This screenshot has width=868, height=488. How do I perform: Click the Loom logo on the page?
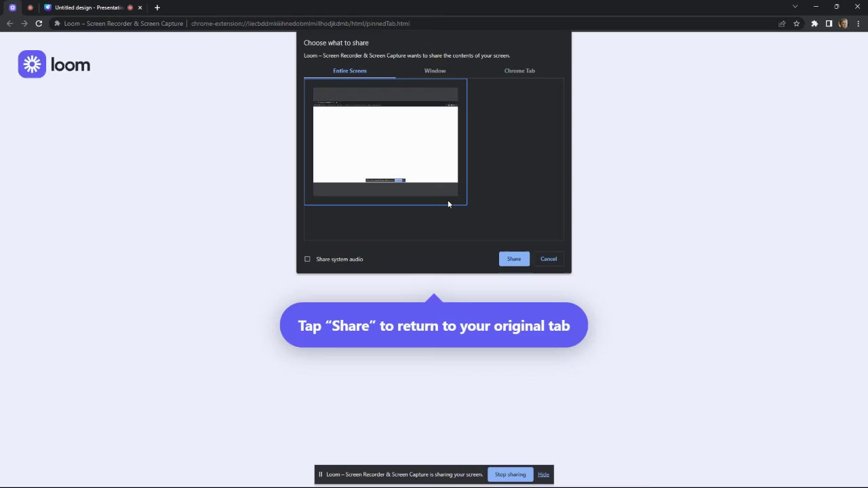(54, 64)
